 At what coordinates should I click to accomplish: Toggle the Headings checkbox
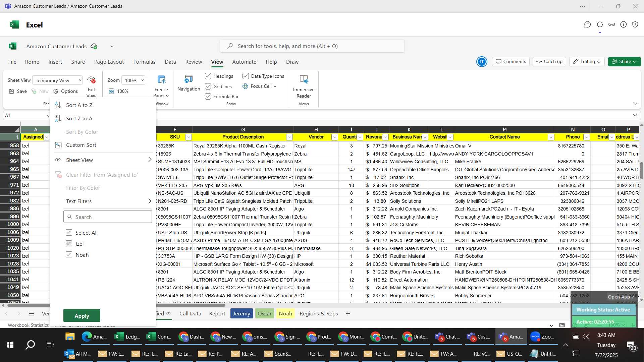click(208, 76)
